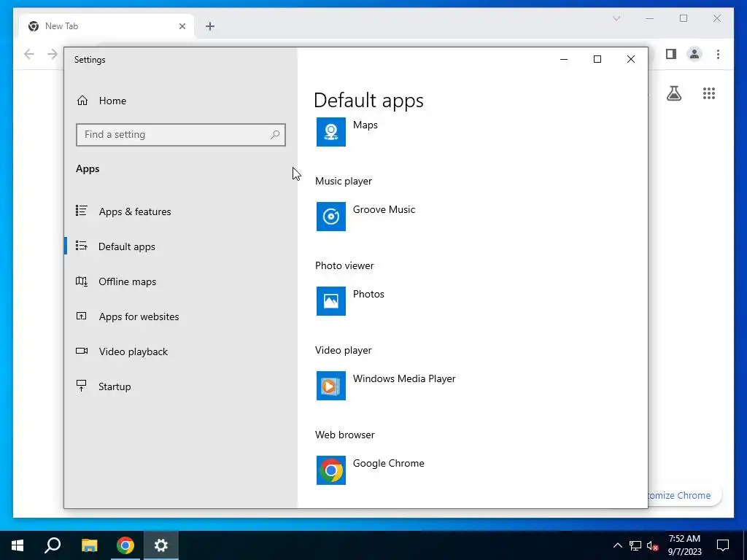Viewport: 747px width, 560px height.
Task: Open File Explorer from taskbar
Action: click(89, 545)
